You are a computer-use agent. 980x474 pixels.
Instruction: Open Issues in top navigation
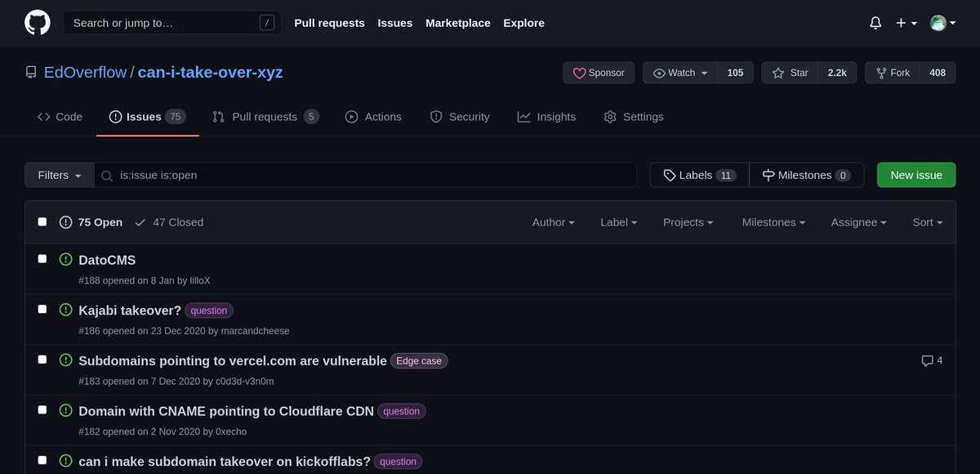click(x=395, y=23)
